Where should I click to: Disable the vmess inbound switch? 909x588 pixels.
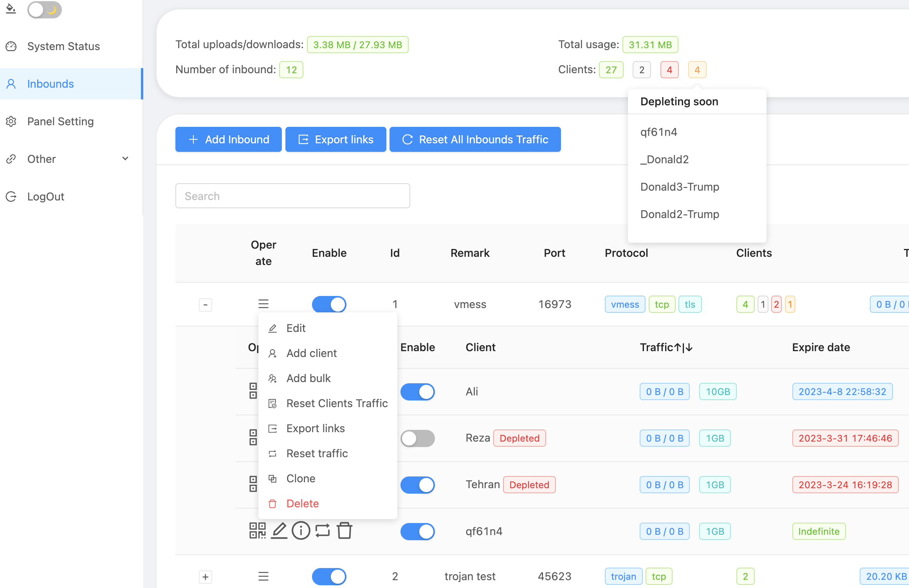329,304
